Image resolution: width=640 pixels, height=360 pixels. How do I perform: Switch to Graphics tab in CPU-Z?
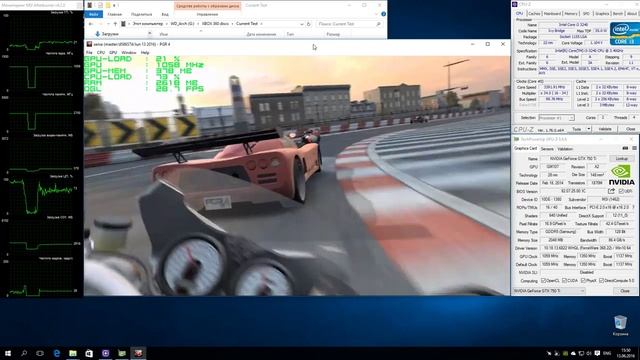(602, 13)
